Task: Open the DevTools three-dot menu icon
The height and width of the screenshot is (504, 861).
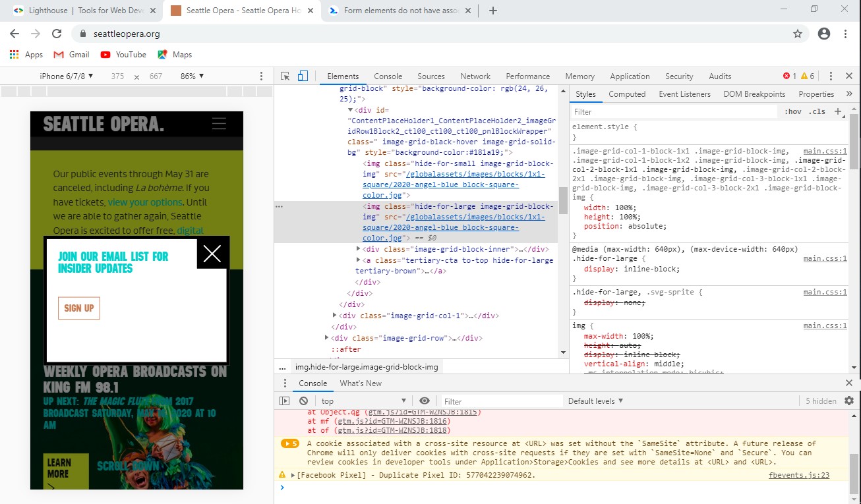Action: (832, 76)
